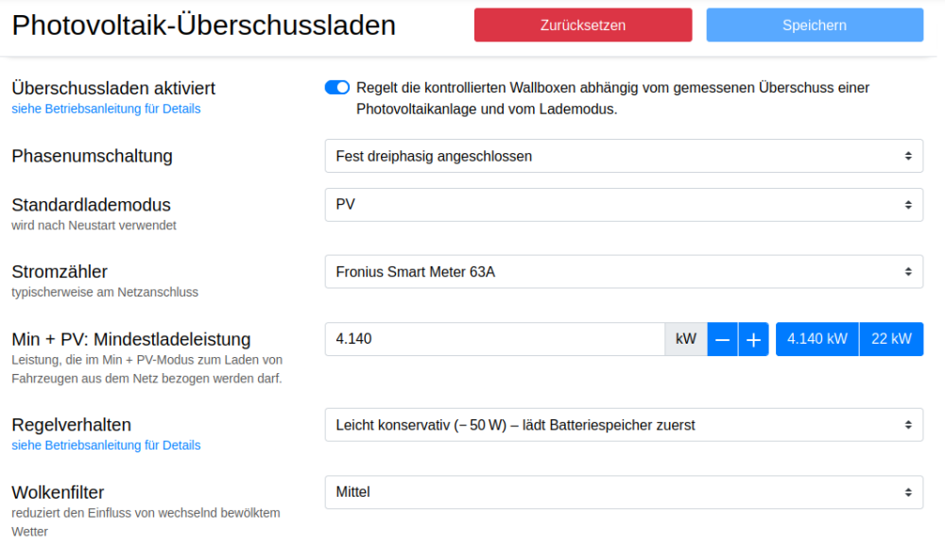
Task: Open the Phasenumschaltung dropdown
Action: click(624, 156)
